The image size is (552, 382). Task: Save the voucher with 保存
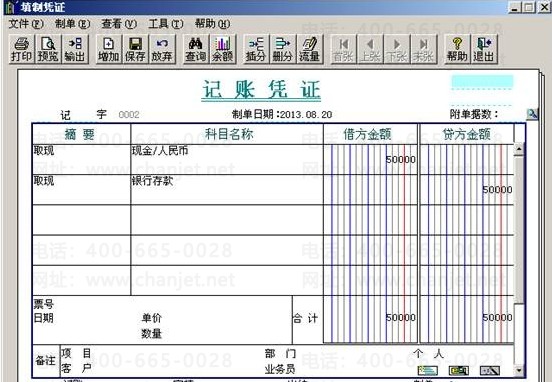coord(135,49)
